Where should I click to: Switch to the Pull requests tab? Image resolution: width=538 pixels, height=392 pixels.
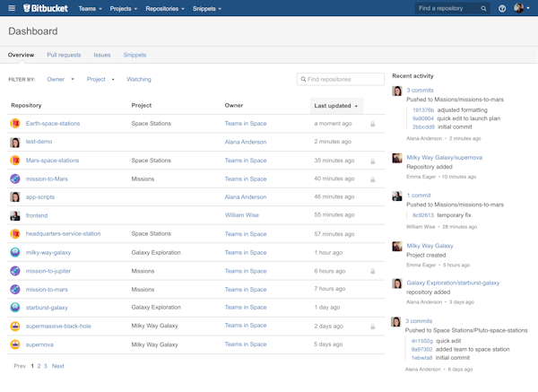pos(64,55)
